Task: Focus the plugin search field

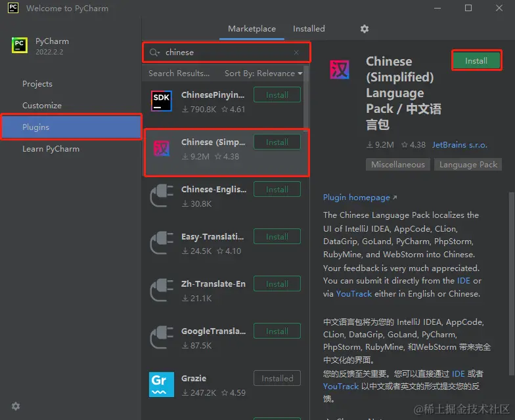Action: 226,52
